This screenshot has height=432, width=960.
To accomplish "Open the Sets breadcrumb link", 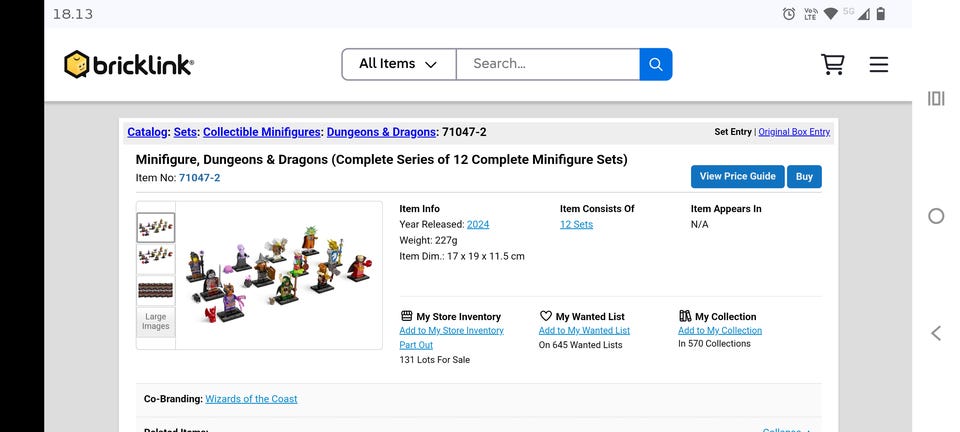I will [185, 132].
